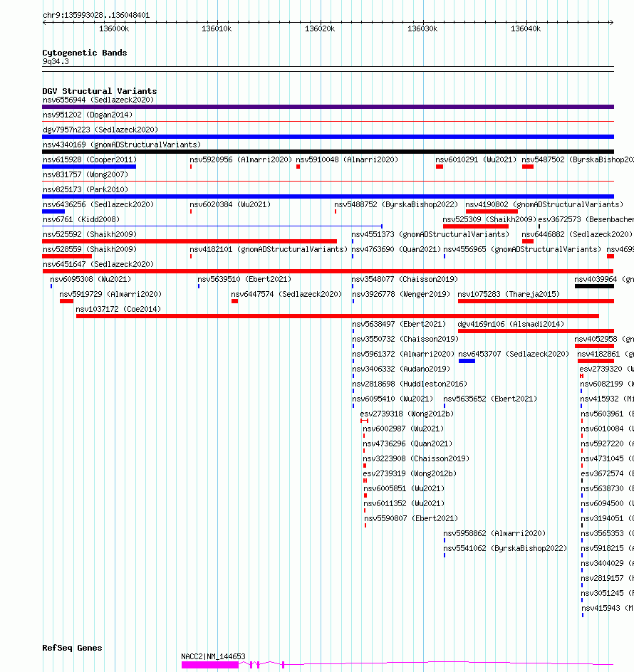Open nsv5961372 (Almarri2020) label

(404, 354)
